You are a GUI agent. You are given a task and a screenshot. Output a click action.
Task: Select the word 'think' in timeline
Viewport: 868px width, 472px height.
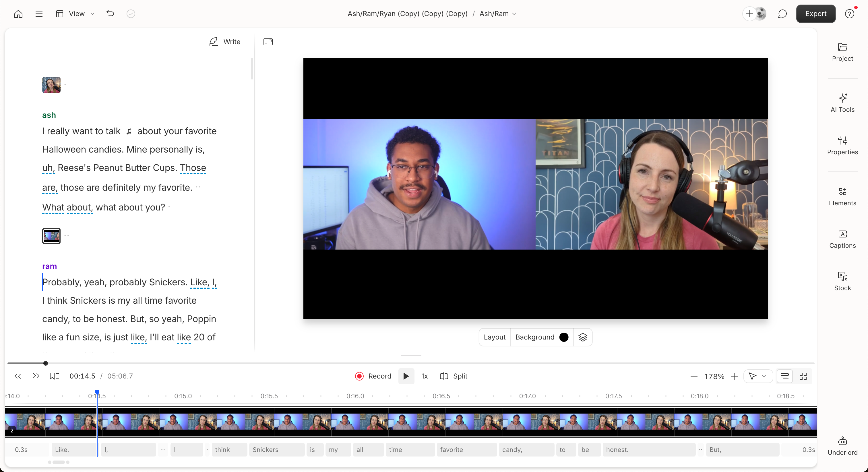coord(229,449)
